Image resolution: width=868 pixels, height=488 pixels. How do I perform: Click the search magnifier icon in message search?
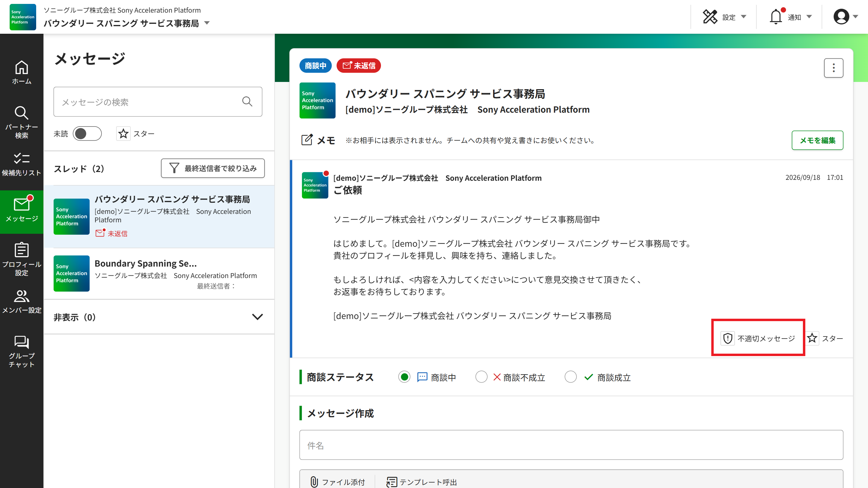pyautogui.click(x=247, y=102)
